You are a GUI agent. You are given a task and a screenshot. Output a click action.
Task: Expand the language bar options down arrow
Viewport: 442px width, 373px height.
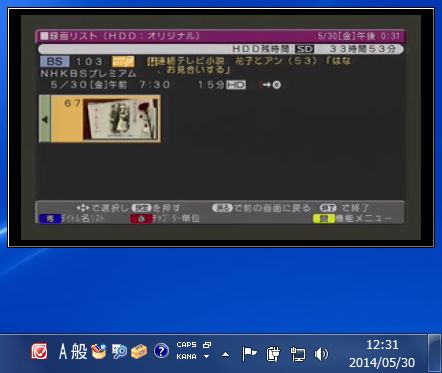[x=207, y=357]
